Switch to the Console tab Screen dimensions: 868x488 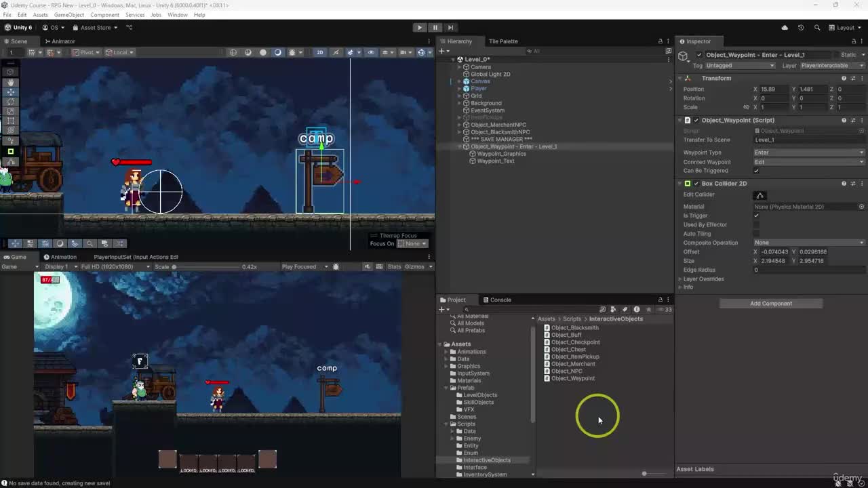coord(496,300)
